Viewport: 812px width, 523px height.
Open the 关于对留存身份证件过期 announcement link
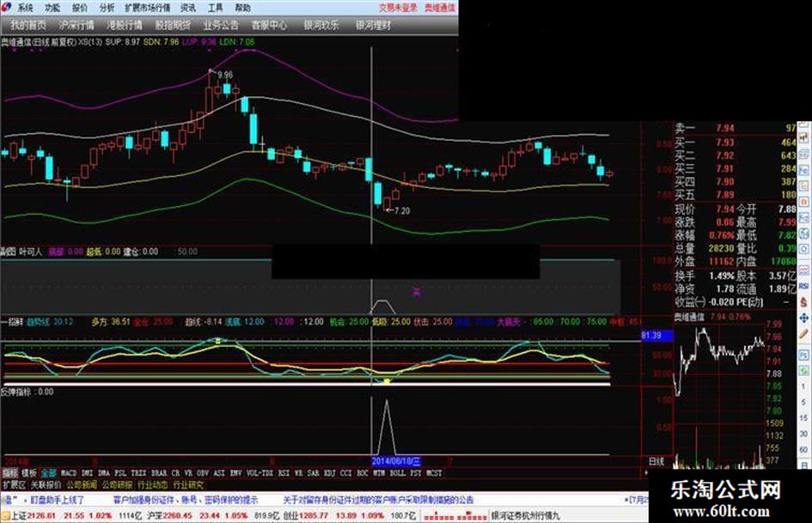[378, 500]
